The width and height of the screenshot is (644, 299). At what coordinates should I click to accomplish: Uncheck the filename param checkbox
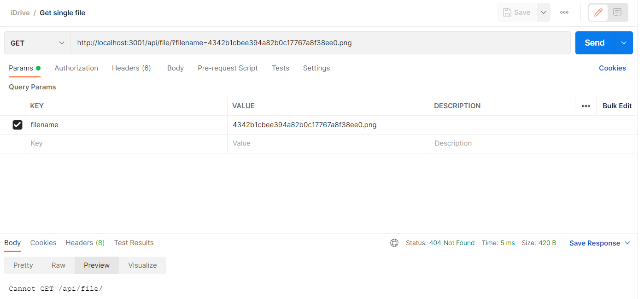pyautogui.click(x=18, y=125)
